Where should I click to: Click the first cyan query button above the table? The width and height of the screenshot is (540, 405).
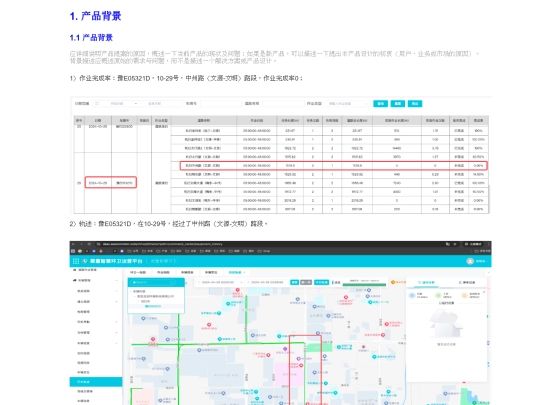point(381,103)
